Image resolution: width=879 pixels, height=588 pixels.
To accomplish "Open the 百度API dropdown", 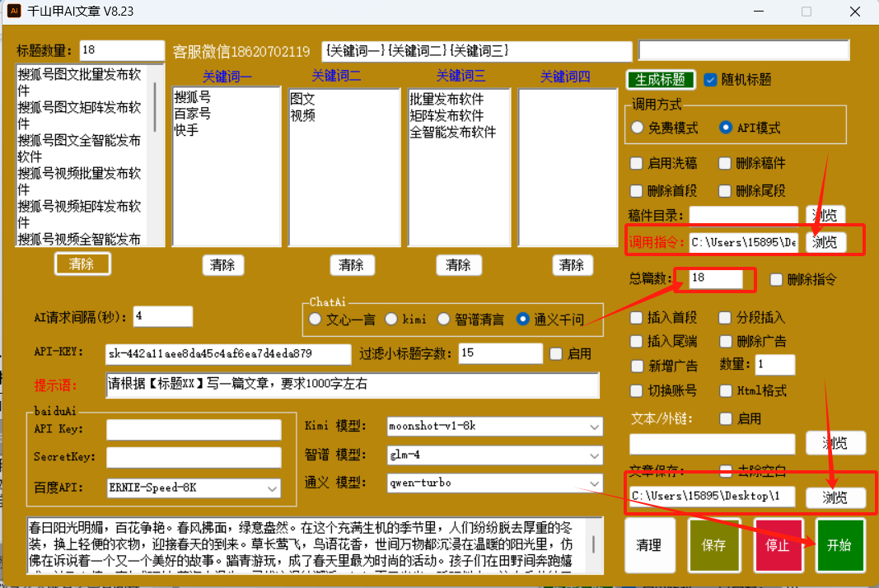I will tap(194, 488).
